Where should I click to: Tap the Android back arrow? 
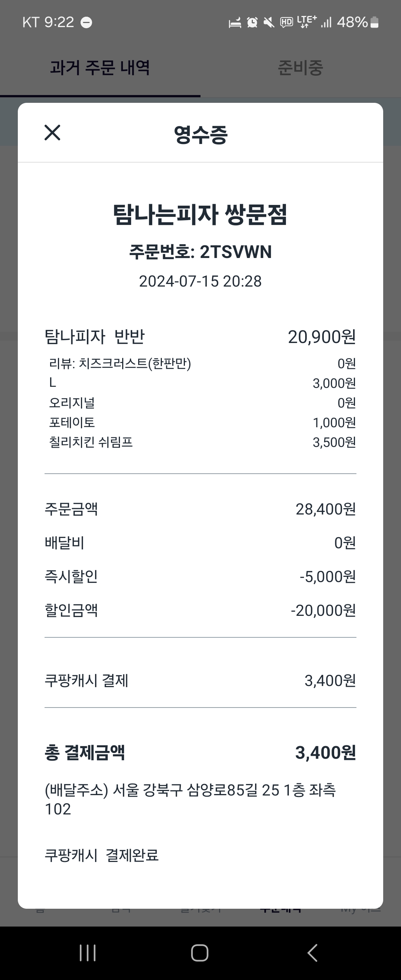(x=312, y=953)
